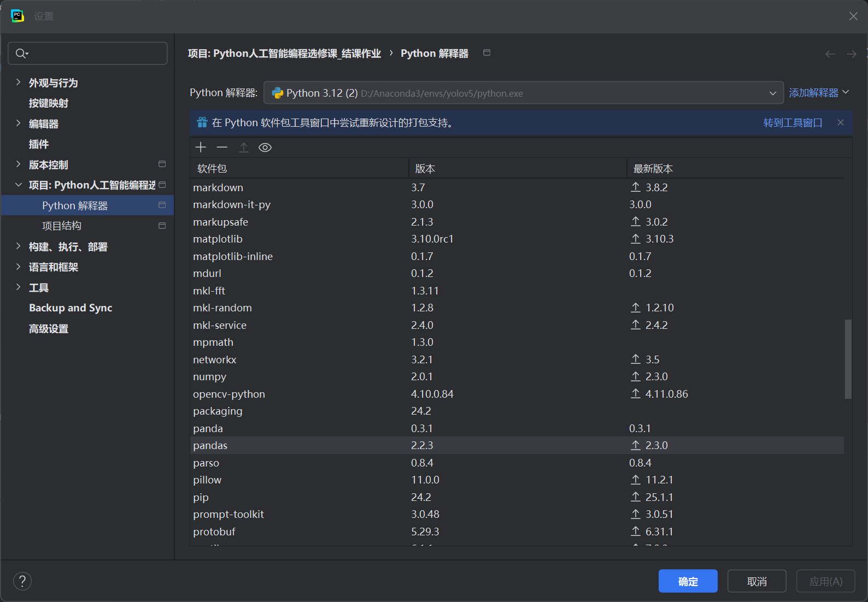The image size is (868, 602).
Task: Click the project-level icon next to breadcrumb title
Action: click(x=486, y=52)
